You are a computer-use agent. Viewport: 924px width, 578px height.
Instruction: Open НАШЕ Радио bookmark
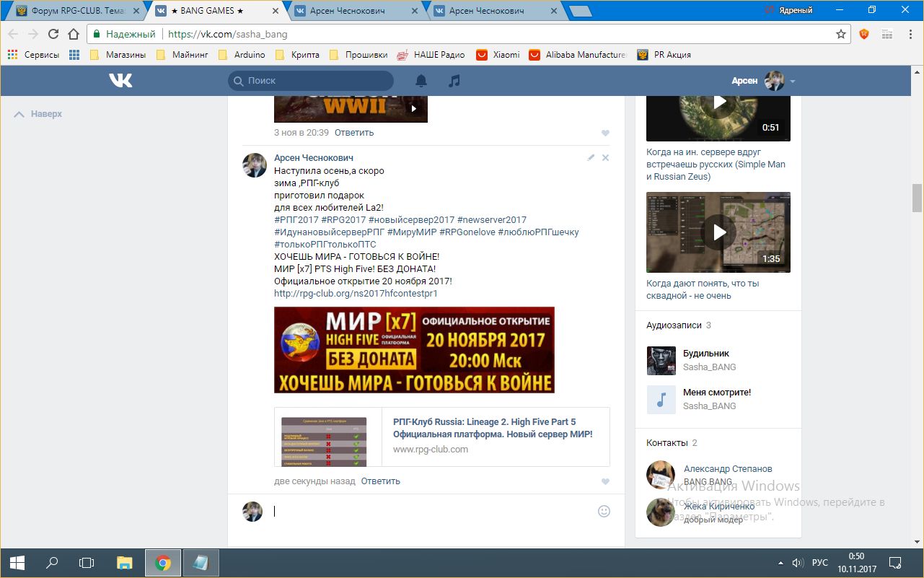coord(431,55)
